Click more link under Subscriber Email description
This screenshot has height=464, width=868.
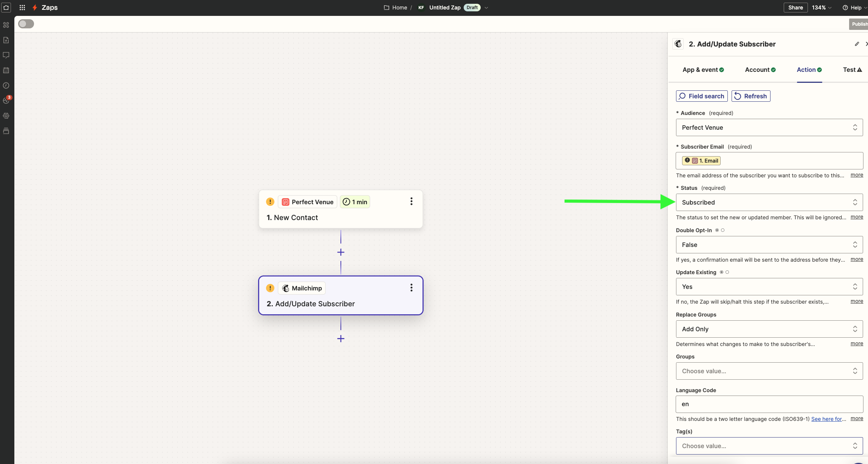click(857, 175)
